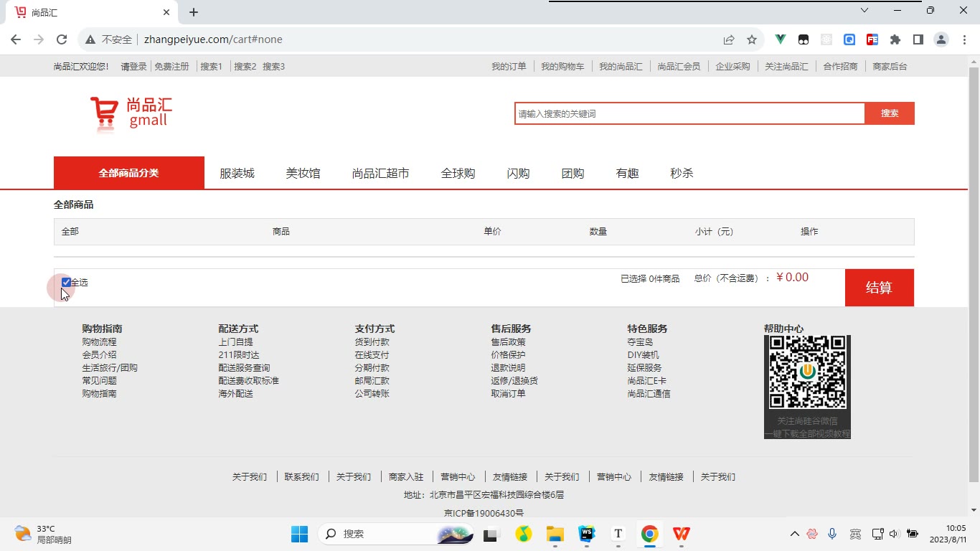Open 售后政策 footer link
The height and width of the screenshot is (551, 980).
(508, 342)
